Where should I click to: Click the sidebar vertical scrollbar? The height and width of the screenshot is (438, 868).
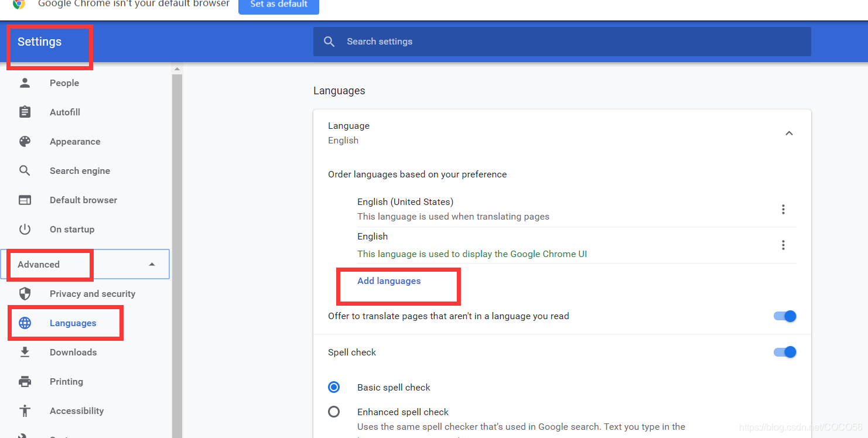coord(177,255)
